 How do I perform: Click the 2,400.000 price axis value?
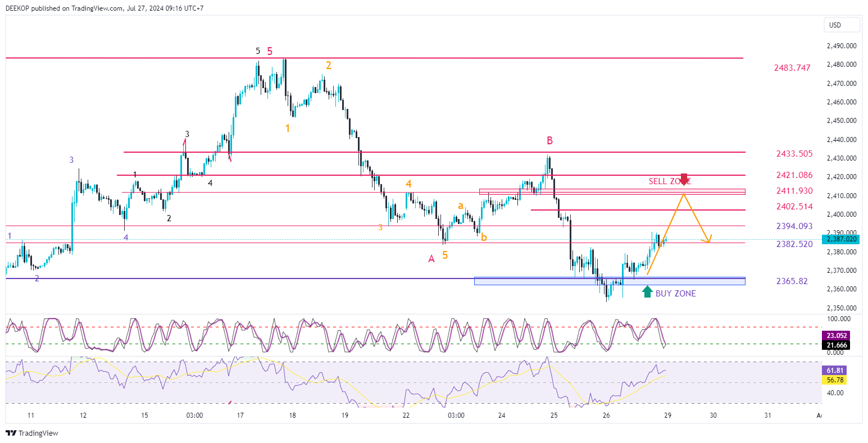(842, 214)
